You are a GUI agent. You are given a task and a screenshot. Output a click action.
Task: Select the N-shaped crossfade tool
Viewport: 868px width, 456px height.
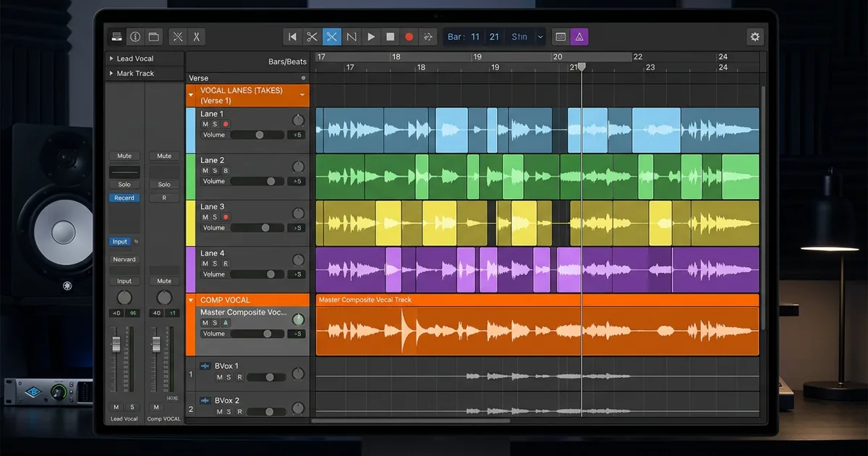352,37
